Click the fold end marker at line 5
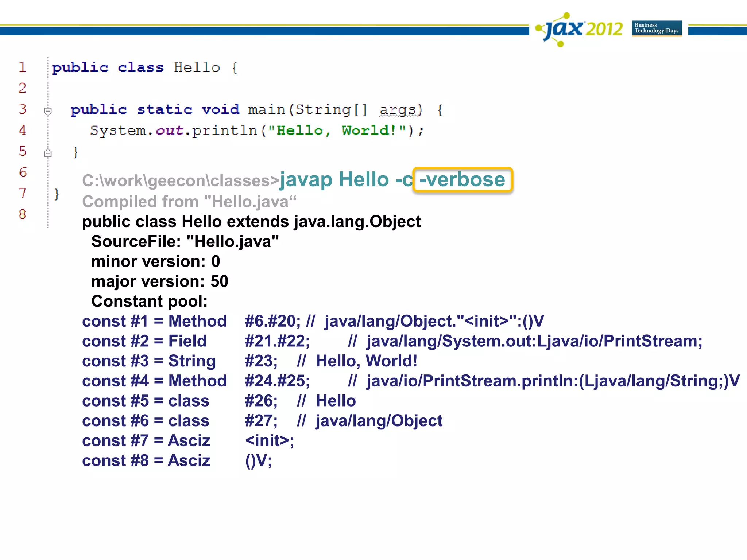The image size is (747, 560). pyautogui.click(x=48, y=153)
